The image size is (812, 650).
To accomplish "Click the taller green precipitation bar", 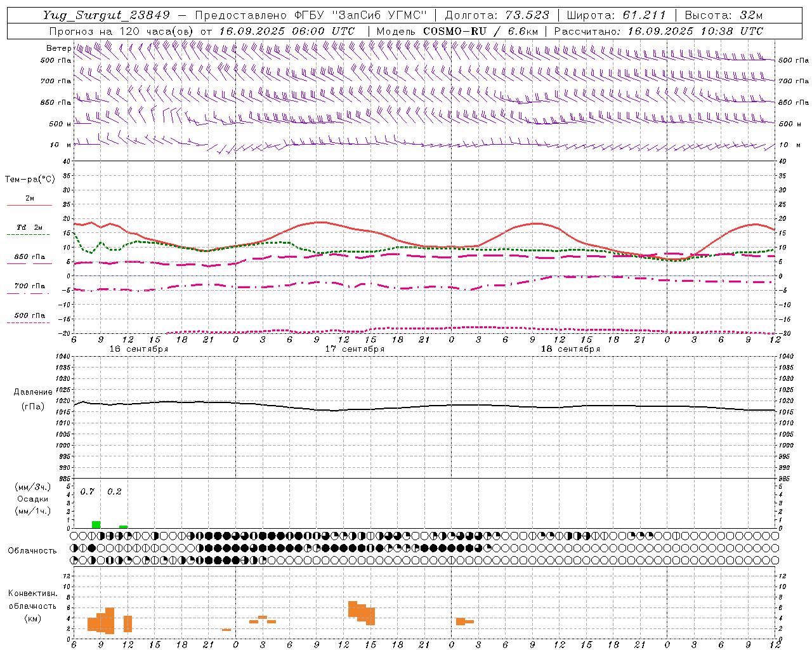I will click(x=96, y=524).
